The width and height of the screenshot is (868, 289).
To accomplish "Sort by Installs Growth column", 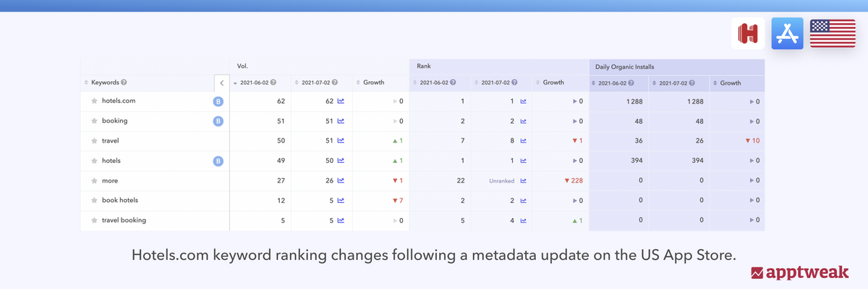I will click(x=715, y=83).
